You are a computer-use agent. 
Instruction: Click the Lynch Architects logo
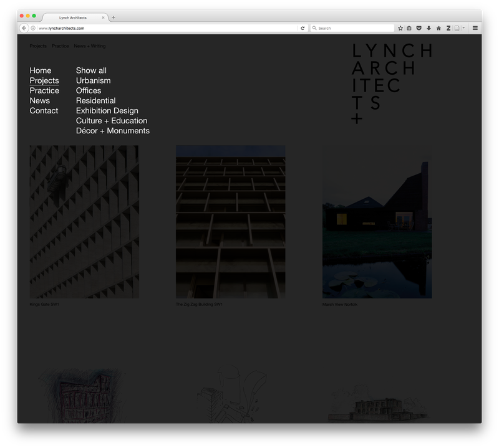tap(392, 83)
